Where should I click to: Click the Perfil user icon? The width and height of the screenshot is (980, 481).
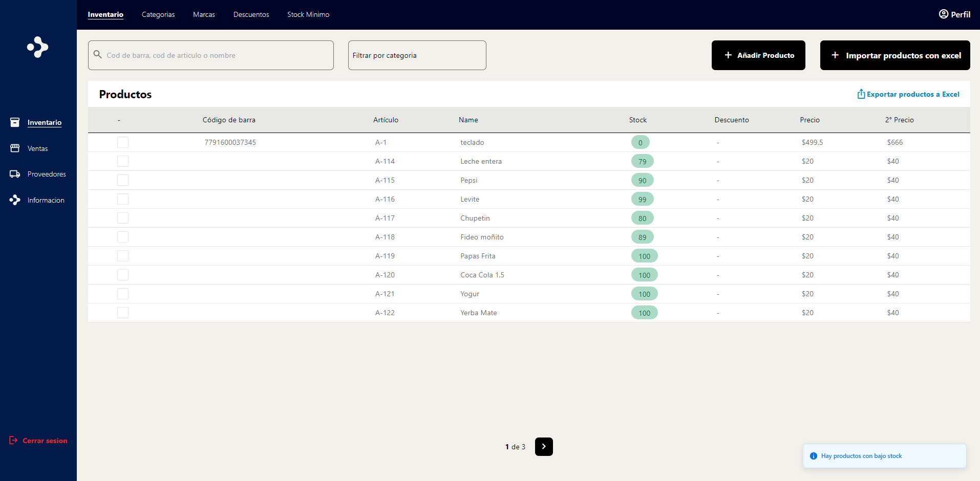point(944,14)
